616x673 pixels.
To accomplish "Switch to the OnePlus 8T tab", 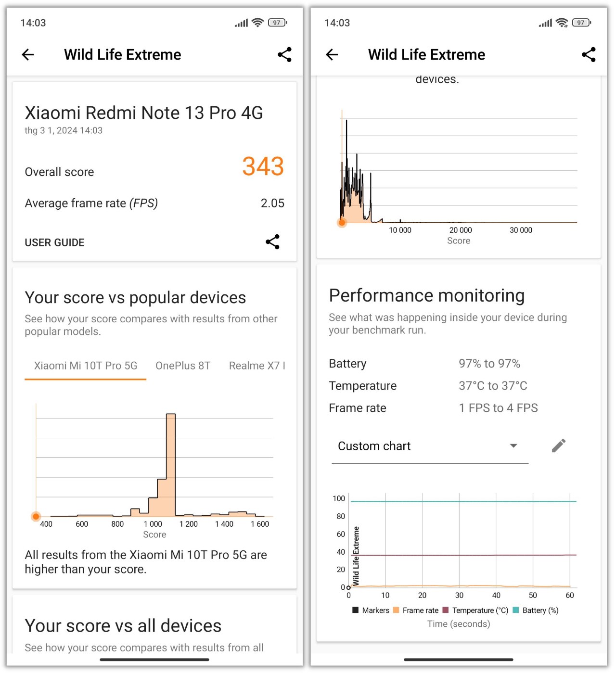I will (x=183, y=366).
